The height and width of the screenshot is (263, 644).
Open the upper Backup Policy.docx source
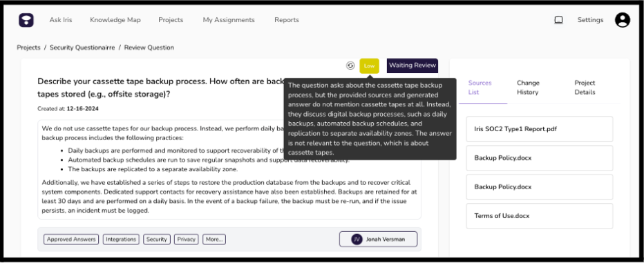539,158
